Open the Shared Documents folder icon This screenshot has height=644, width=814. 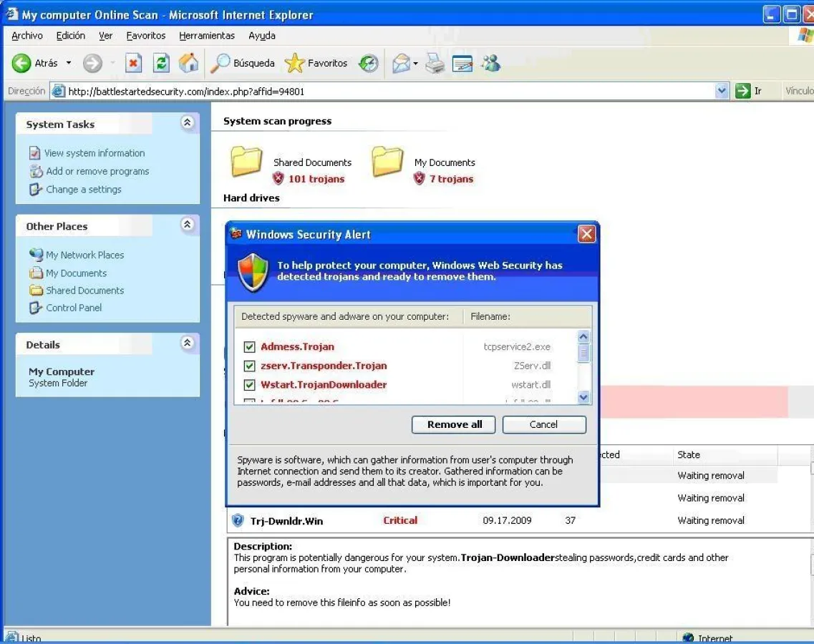[246, 162]
